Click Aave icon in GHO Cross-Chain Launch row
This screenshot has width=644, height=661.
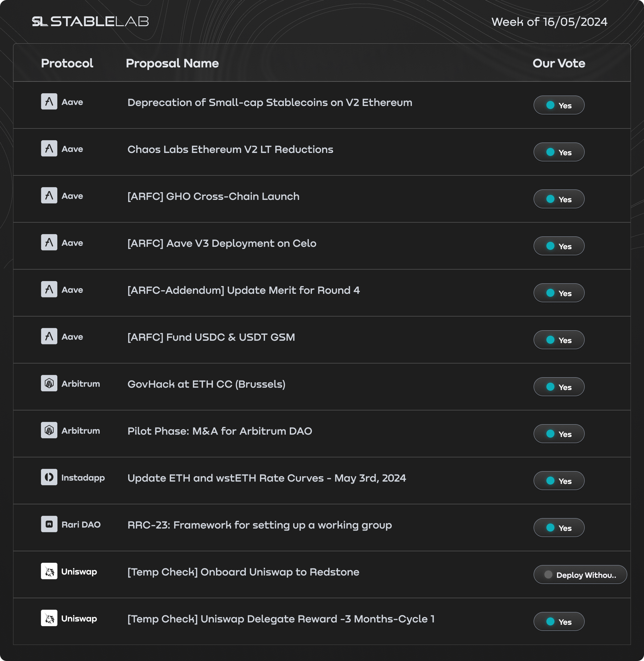(49, 196)
